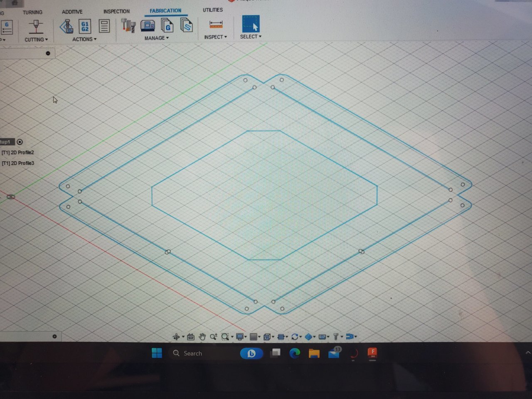Click the Orbit navigation icon

pyautogui.click(x=176, y=337)
